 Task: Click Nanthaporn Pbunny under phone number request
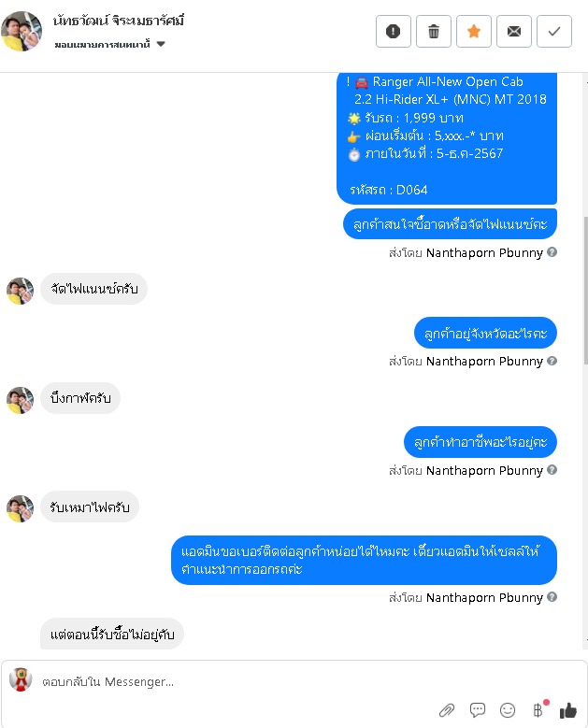click(484, 597)
